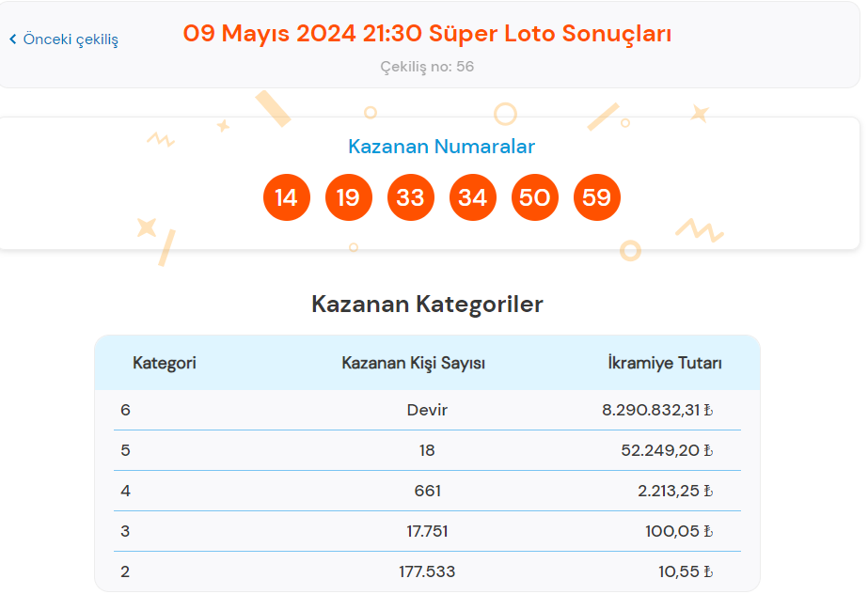
Task: Select winning number ball 50
Action: point(535,197)
